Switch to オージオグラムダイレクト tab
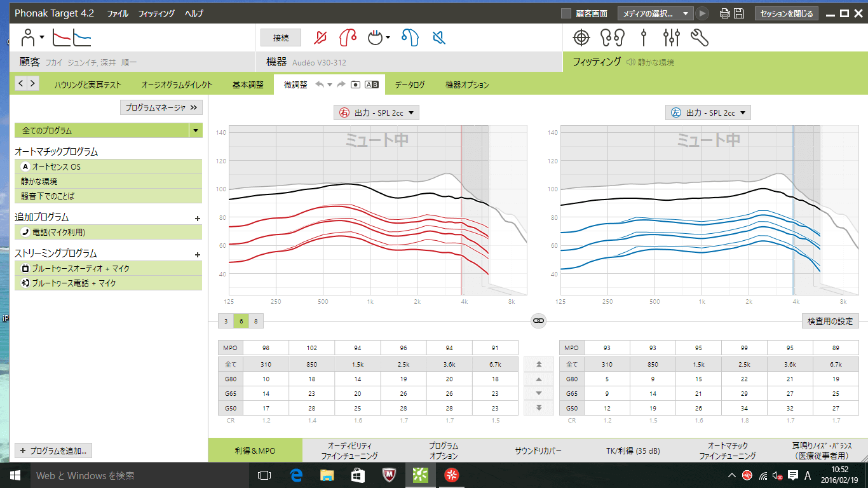 coord(177,85)
